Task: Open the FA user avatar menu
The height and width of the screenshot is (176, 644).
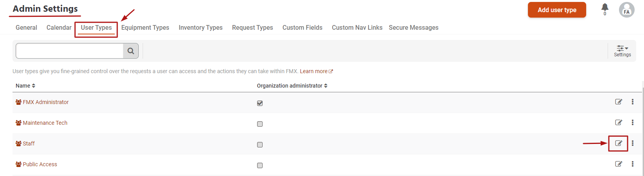Action: [626, 10]
